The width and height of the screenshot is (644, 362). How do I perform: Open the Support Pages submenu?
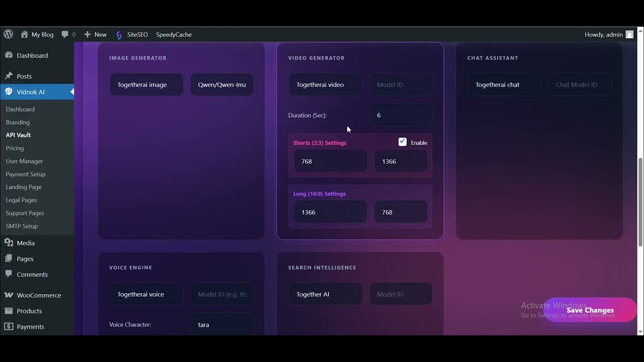[25, 213]
